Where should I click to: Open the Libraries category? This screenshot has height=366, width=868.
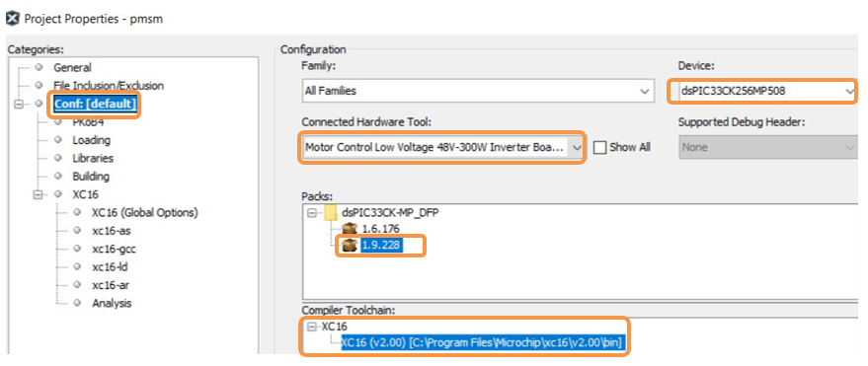click(93, 158)
